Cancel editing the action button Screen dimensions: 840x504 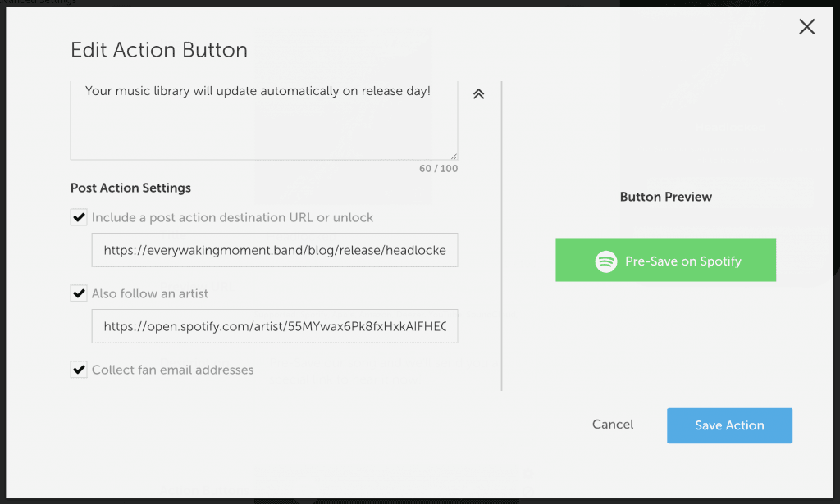613,425
